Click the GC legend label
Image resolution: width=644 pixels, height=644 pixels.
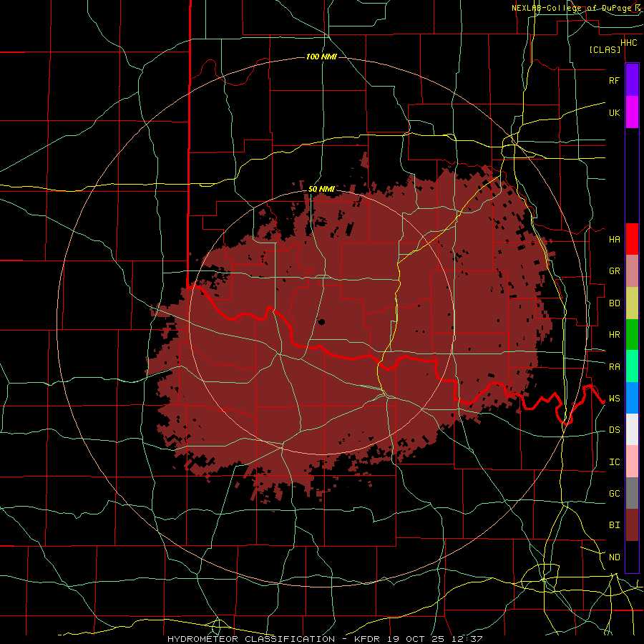coord(614,494)
